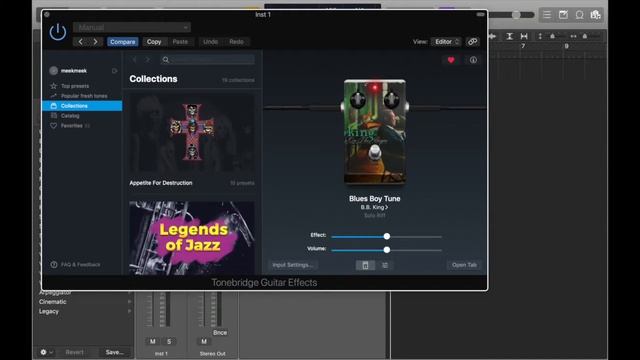
Task: Click the Appetite For Destruction title
Action: coord(161,183)
